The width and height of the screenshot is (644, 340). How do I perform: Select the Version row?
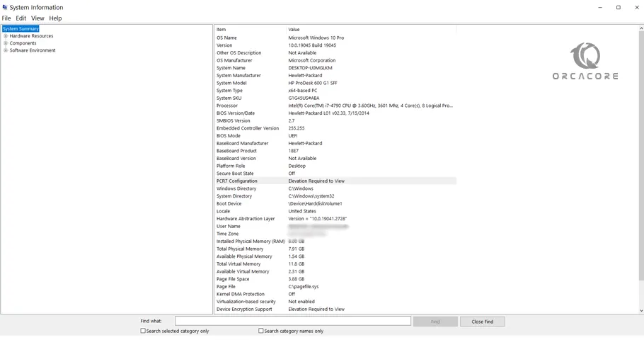click(x=335, y=45)
